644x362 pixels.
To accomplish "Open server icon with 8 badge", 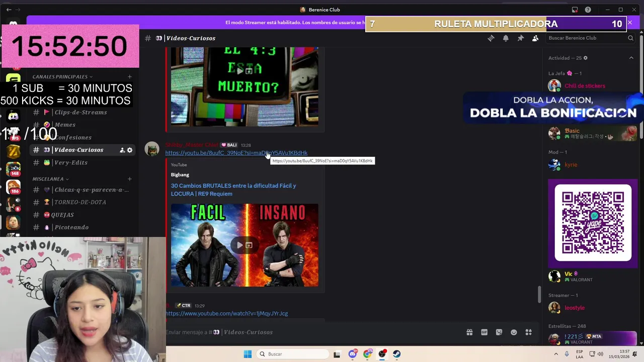I will (x=13, y=204).
